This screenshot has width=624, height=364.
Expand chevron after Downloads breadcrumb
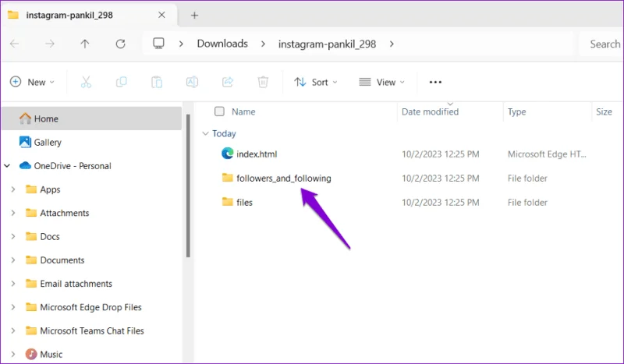coord(263,44)
